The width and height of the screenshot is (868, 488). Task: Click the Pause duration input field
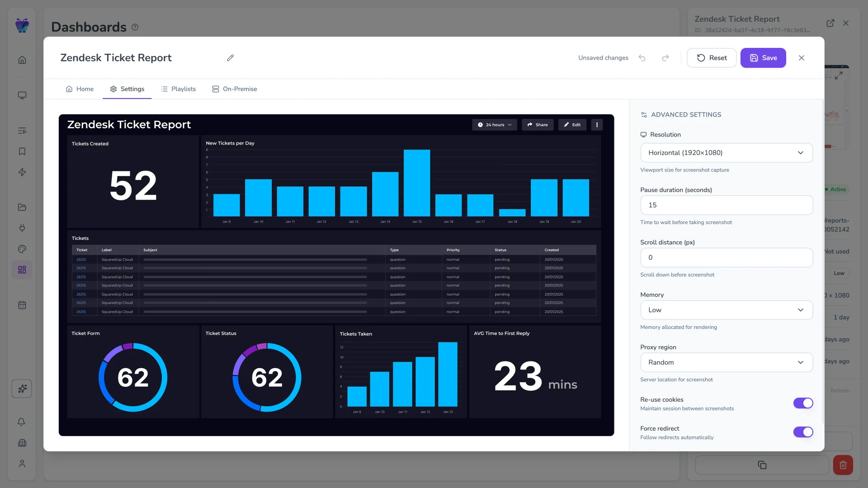(726, 205)
